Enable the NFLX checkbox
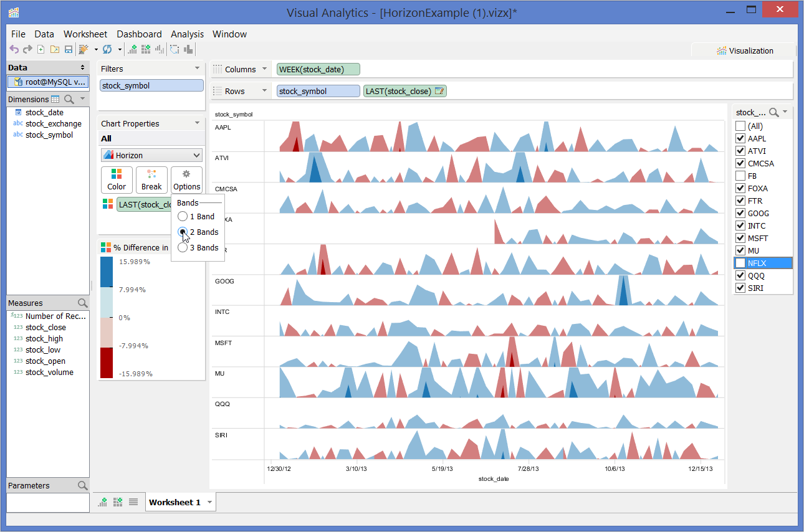The height and width of the screenshot is (532, 804). click(740, 264)
